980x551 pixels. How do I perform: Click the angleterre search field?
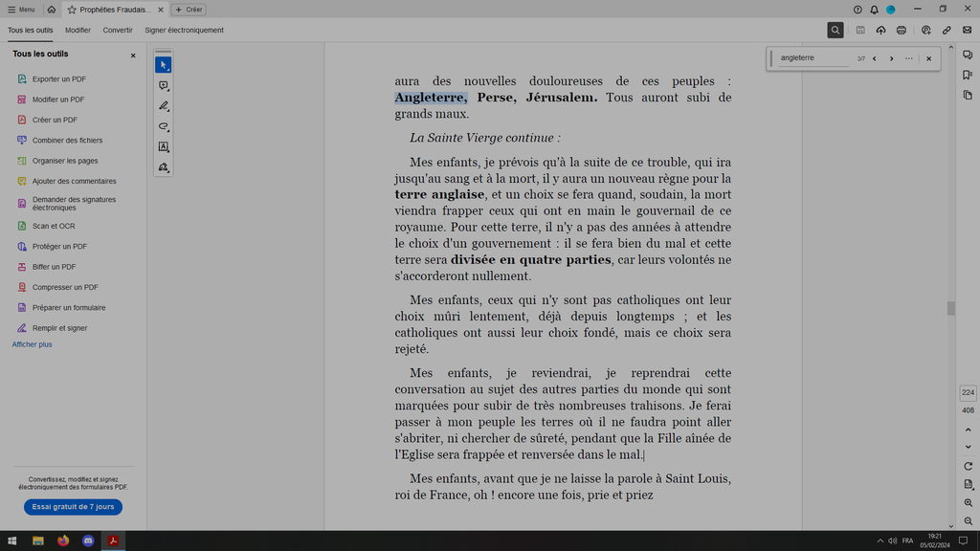click(x=813, y=58)
